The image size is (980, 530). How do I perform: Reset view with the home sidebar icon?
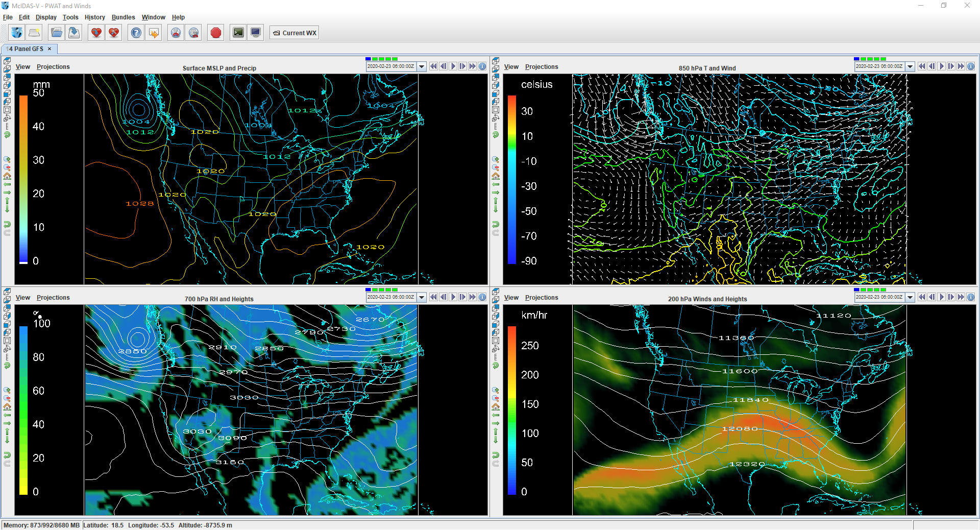pos(7,176)
